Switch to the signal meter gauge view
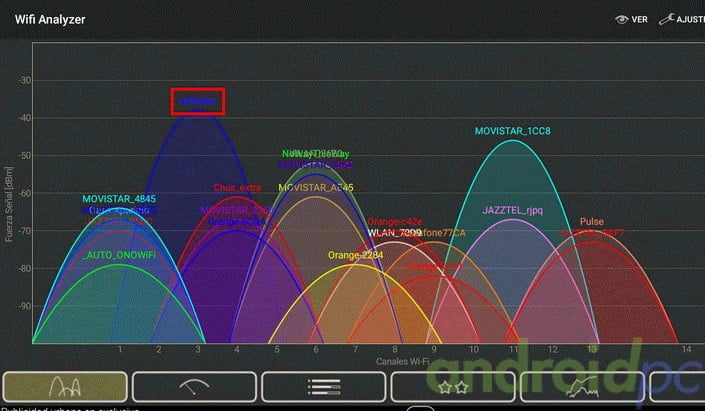705x411 pixels. tap(194, 385)
